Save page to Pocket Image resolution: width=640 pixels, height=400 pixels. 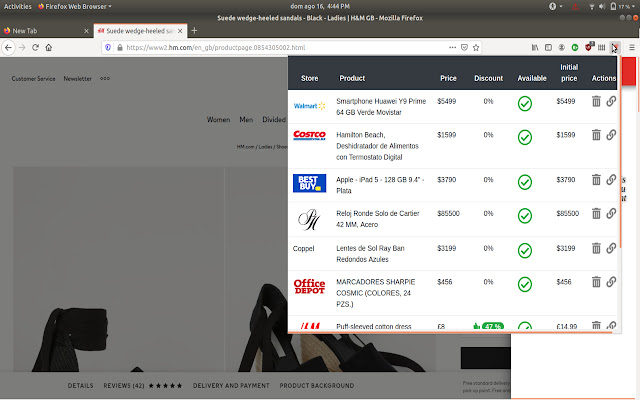(x=464, y=47)
